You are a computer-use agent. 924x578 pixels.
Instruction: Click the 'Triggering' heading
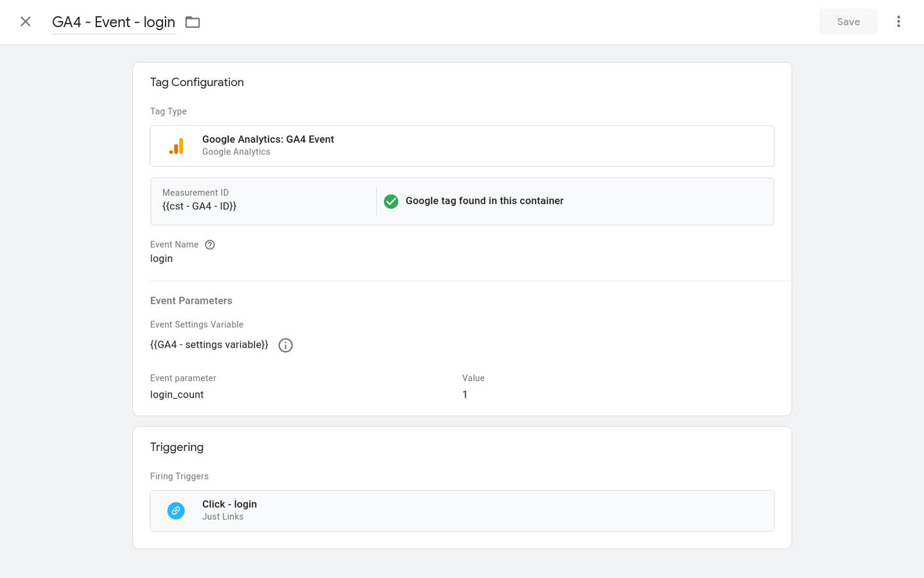tap(177, 448)
